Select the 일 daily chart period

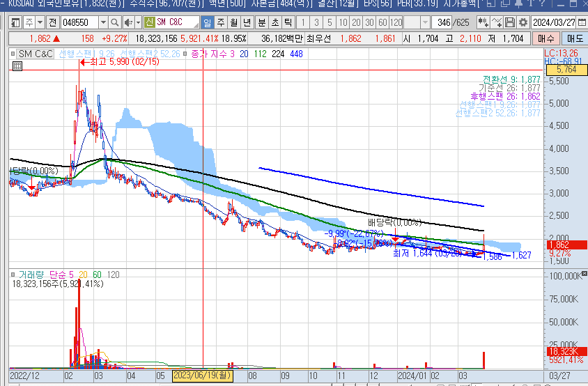pyautogui.click(x=208, y=22)
